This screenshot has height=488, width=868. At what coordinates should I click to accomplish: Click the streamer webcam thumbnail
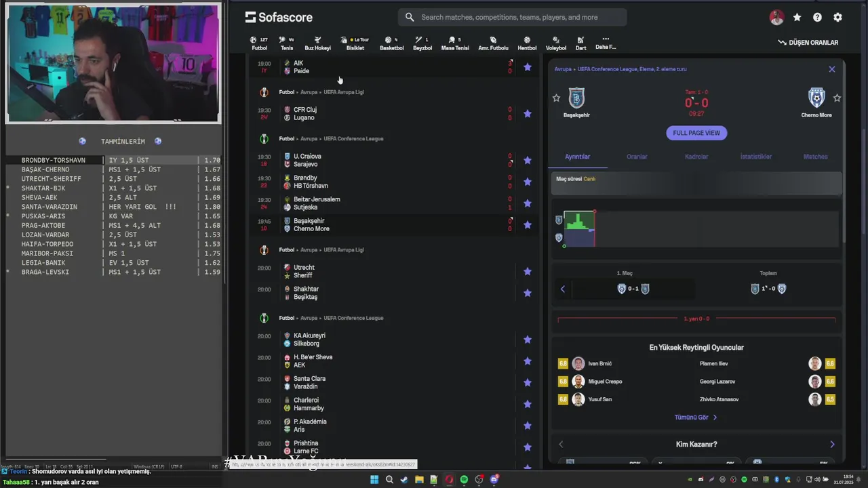(113, 63)
